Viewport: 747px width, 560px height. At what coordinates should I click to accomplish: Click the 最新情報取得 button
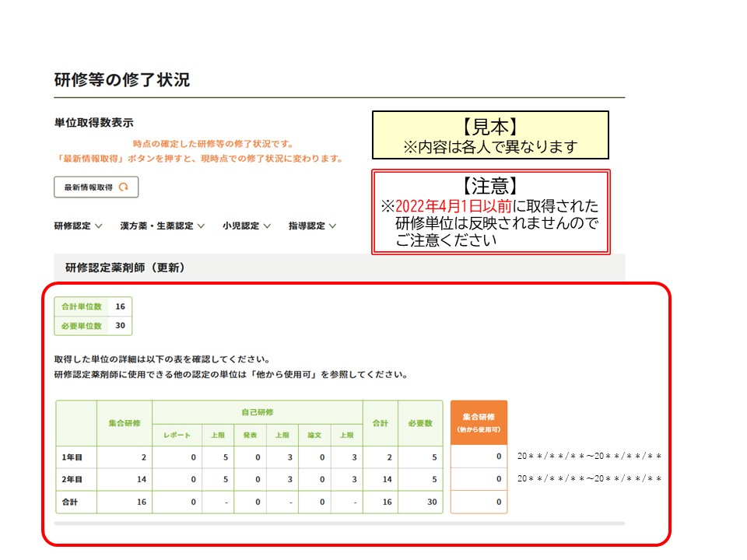pos(95,187)
